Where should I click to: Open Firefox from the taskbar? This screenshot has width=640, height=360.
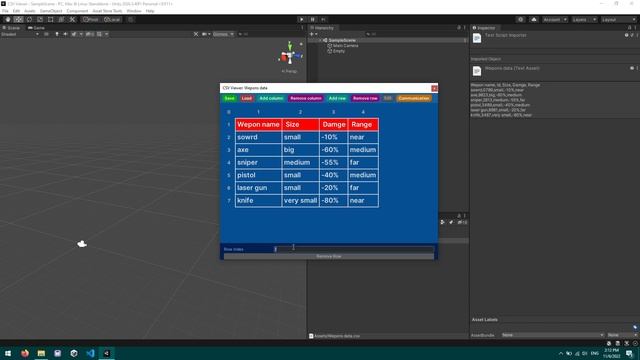point(25,353)
